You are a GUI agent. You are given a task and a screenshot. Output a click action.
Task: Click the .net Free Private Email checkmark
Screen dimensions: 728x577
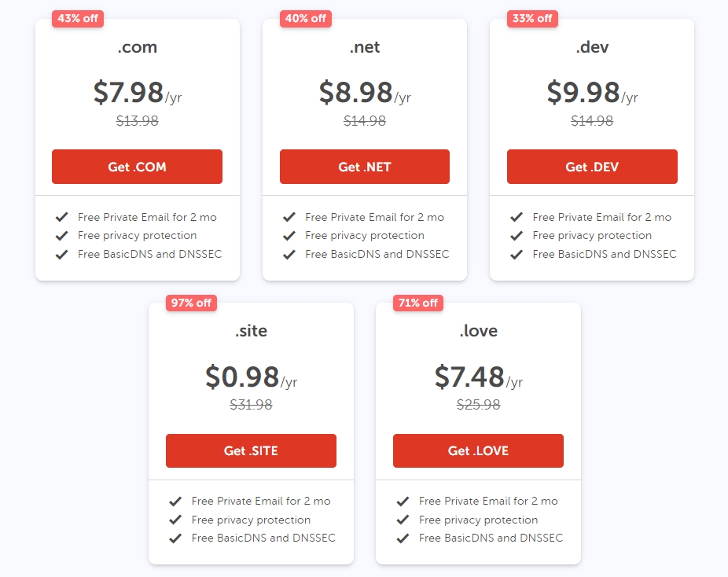pos(289,217)
